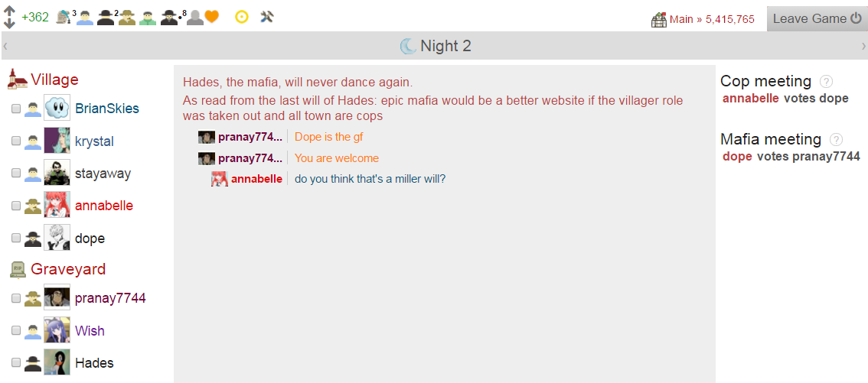The image size is (868, 383).
Task: Click the Night 2 header bar
Action: tap(434, 46)
